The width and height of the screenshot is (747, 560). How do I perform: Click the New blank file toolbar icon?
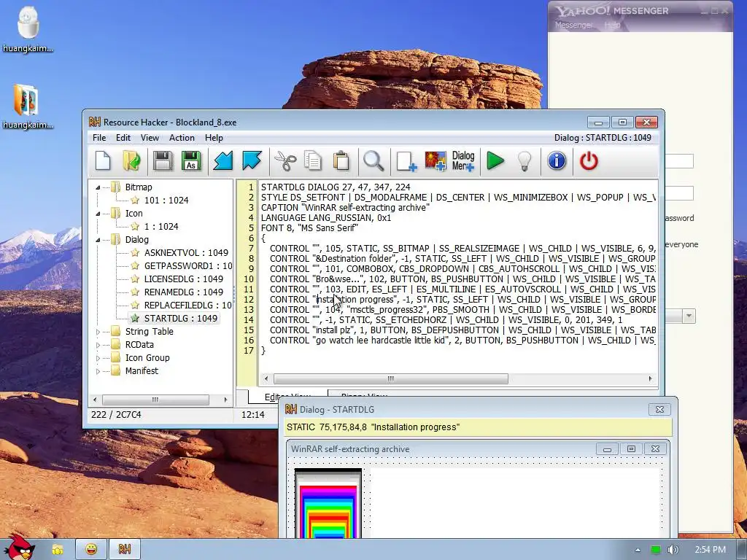coord(103,161)
